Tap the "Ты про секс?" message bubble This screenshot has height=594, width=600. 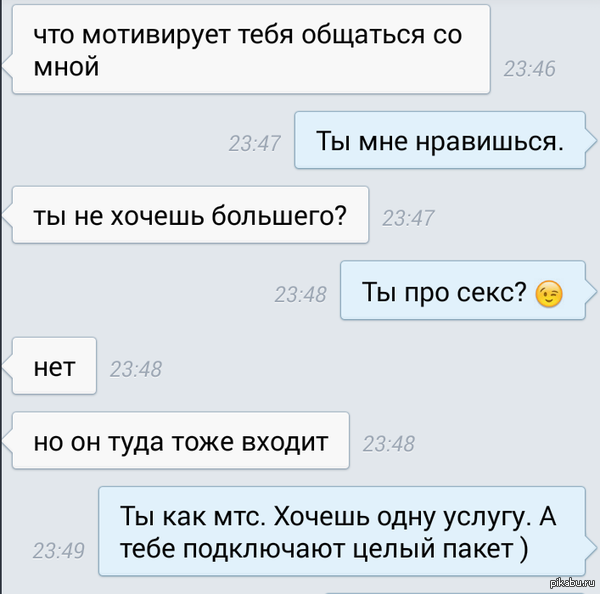point(463,290)
